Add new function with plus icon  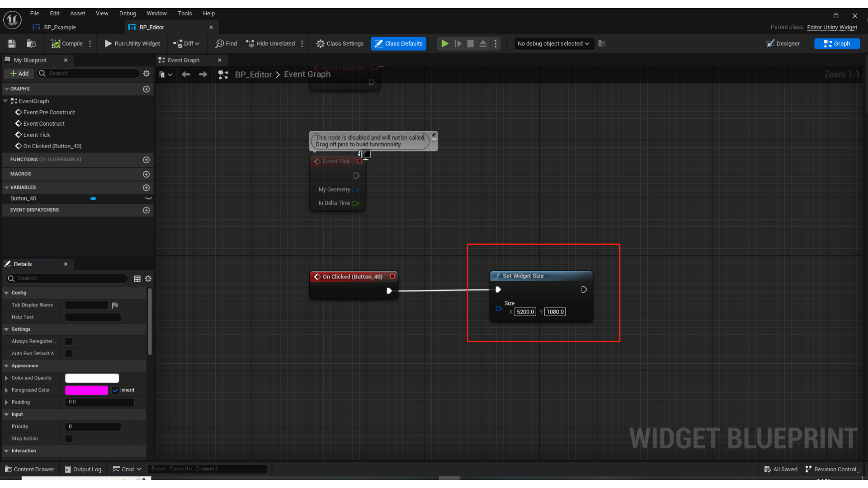point(146,160)
